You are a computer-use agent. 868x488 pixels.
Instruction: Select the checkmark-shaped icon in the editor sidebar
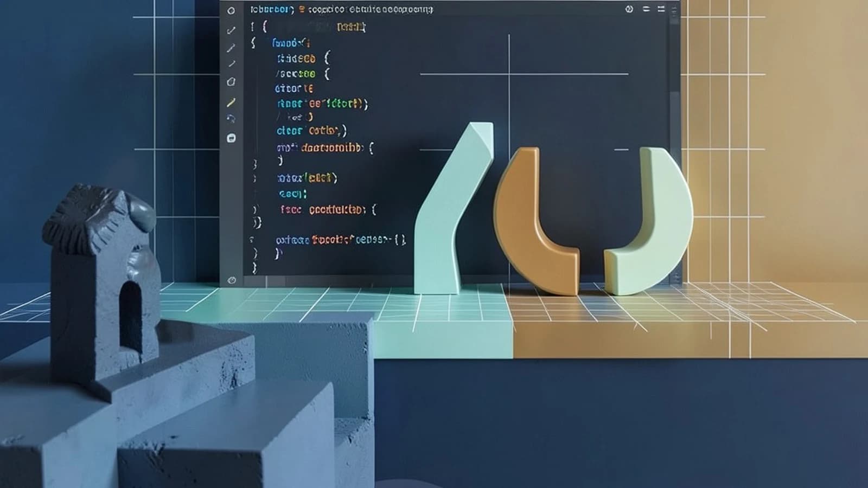coord(231,30)
